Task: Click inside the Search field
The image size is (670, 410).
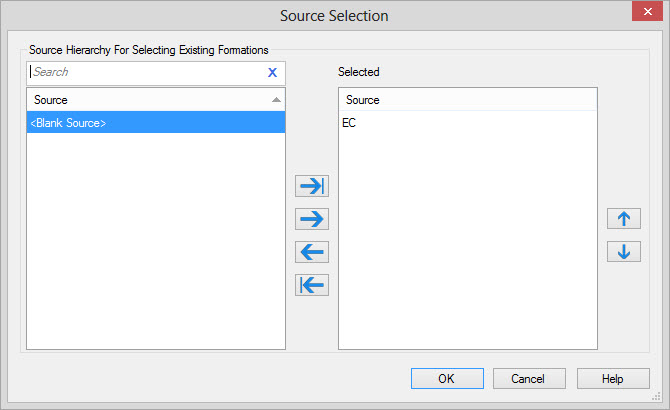Action: click(x=145, y=72)
